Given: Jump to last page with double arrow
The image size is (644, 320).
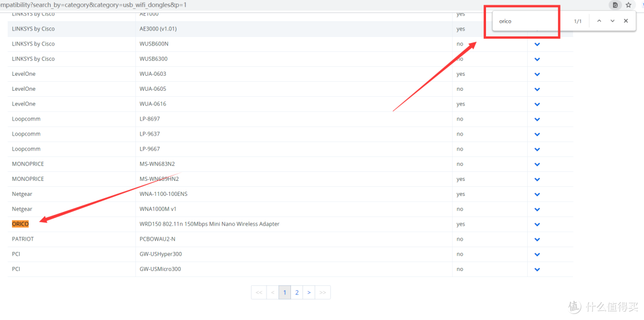Looking at the screenshot, I should (x=323, y=293).
